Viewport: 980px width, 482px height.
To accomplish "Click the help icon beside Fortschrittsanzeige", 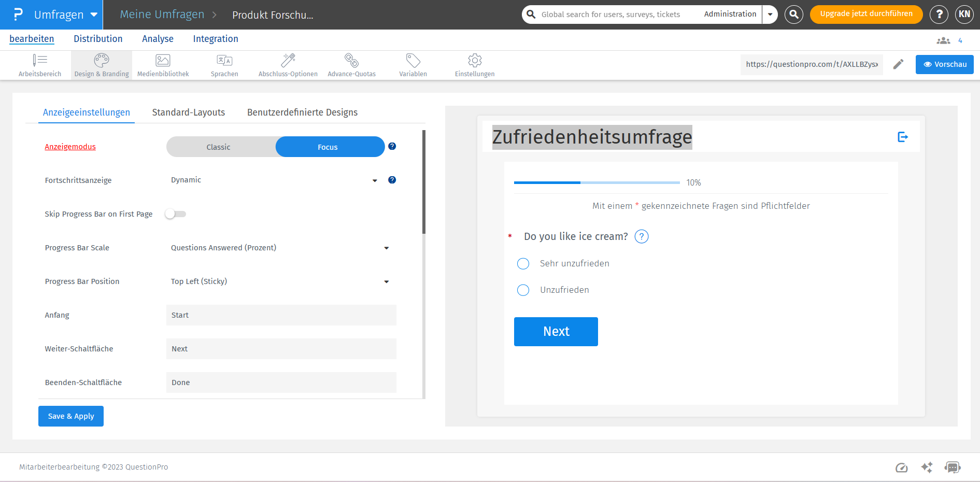I will (x=392, y=180).
